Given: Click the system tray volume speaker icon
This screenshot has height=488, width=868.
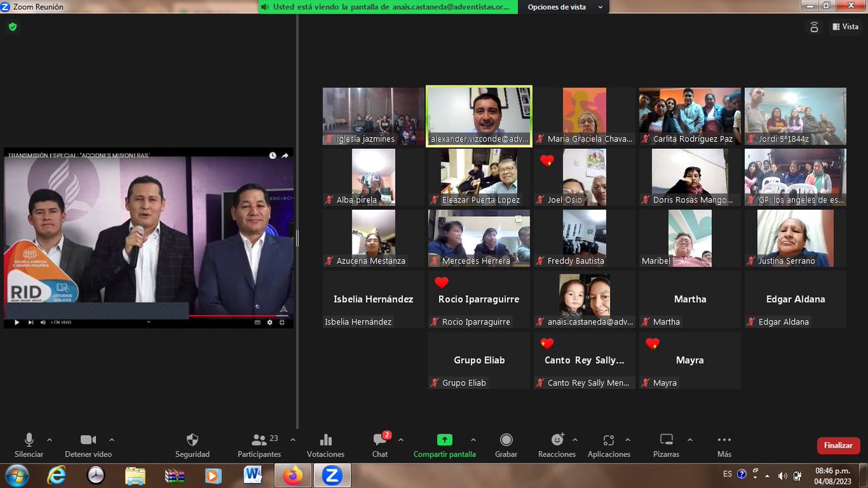Looking at the screenshot, I should tap(782, 475).
